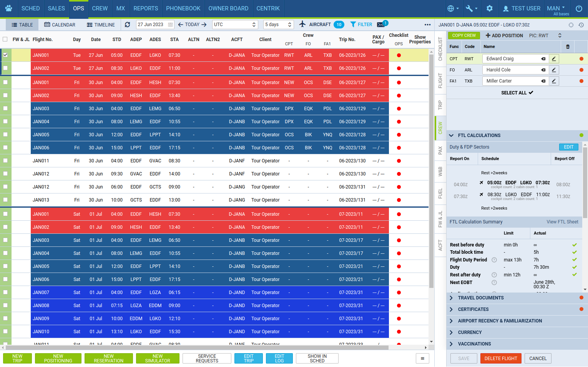The height and width of the screenshot is (367, 588).
Task: Edit the Miller Carter crew entry
Action: [554, 81]
